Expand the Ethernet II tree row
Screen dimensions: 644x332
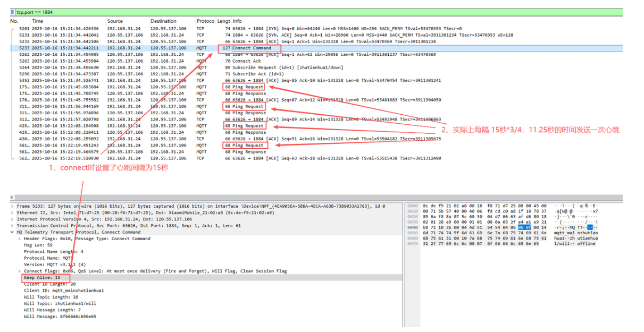click(13, 212)
